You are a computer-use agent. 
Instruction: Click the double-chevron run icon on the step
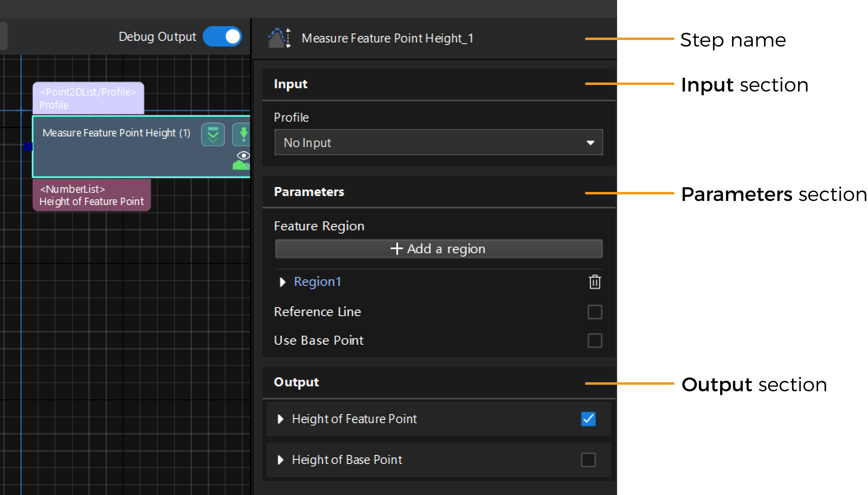(213, 134)
